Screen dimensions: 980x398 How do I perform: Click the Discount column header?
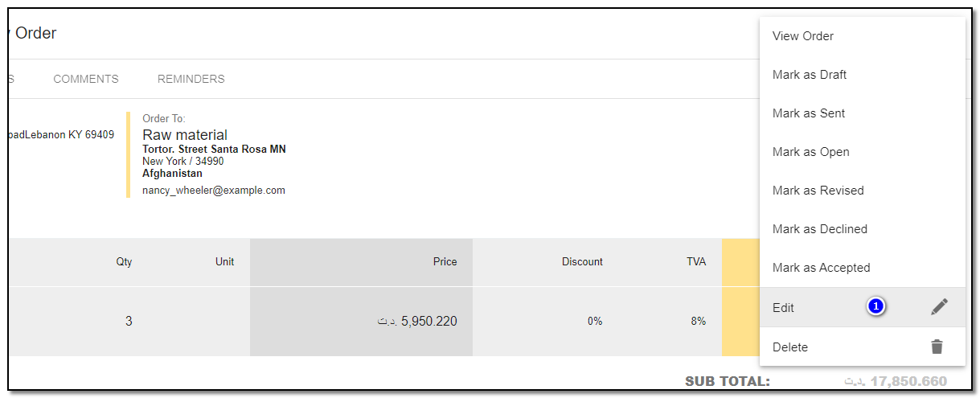(x=582, y=261)
